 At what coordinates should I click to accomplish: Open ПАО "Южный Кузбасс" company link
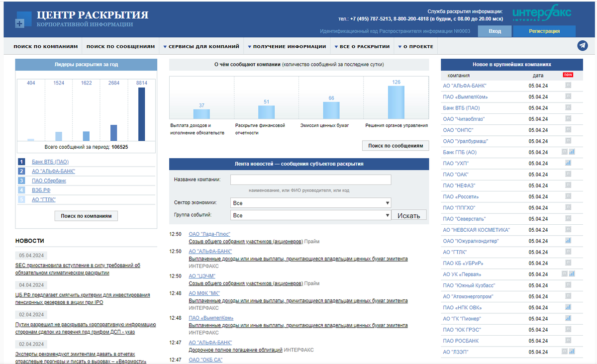pyautogui.click(x=469, y=285)
